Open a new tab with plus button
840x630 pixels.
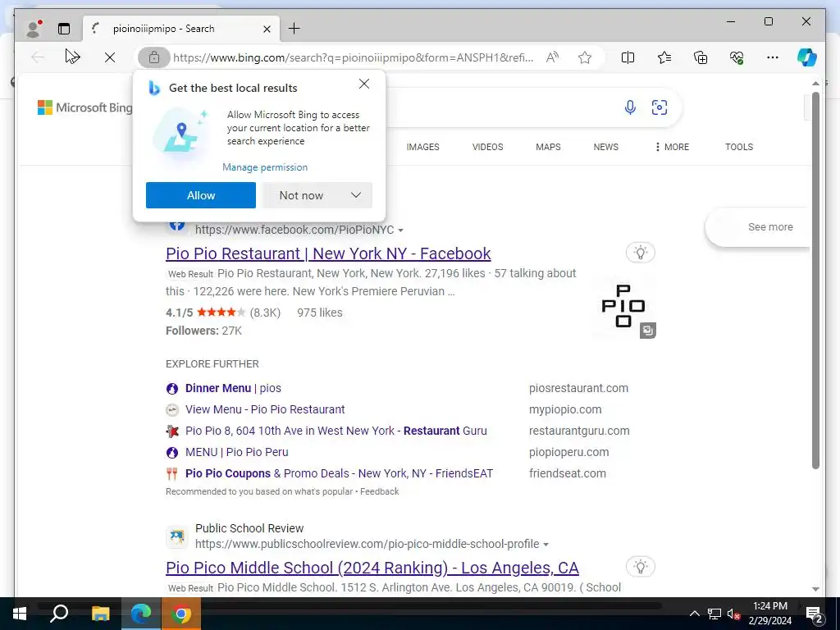(x=294, y=29)
